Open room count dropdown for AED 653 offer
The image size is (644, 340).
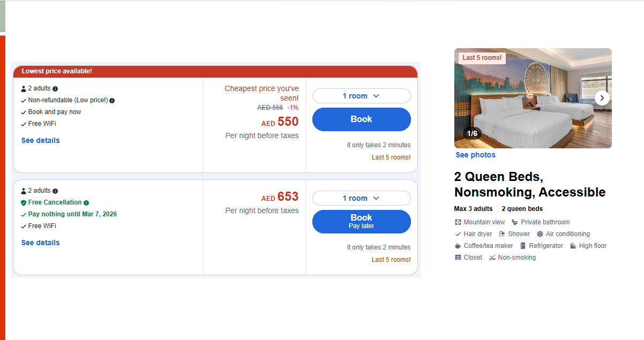pos(361,198)
